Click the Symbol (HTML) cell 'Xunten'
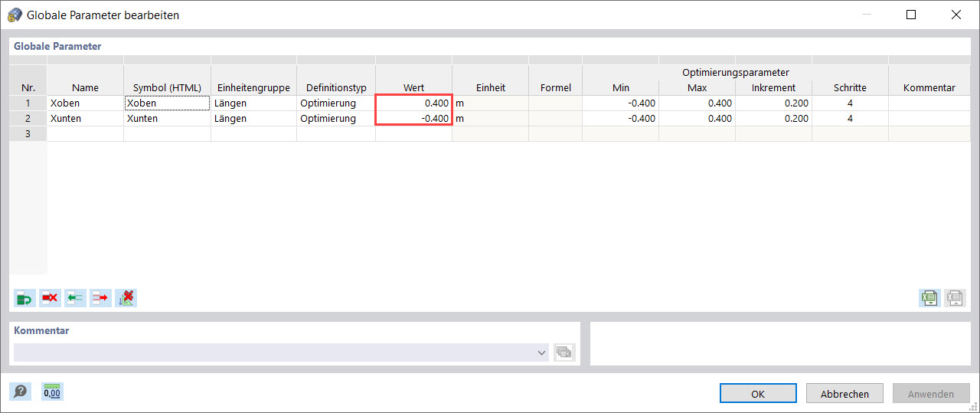This screenshot has width=980, height=413. [x=167, y=118]
